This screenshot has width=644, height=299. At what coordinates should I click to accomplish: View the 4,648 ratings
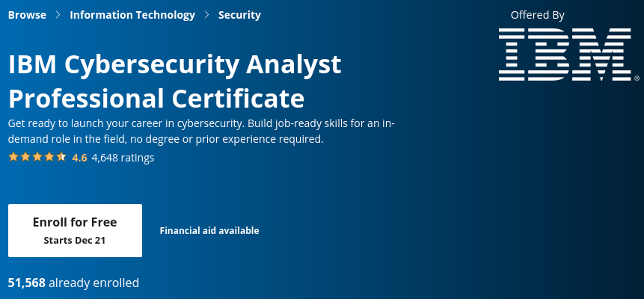[x=123, y=158]
